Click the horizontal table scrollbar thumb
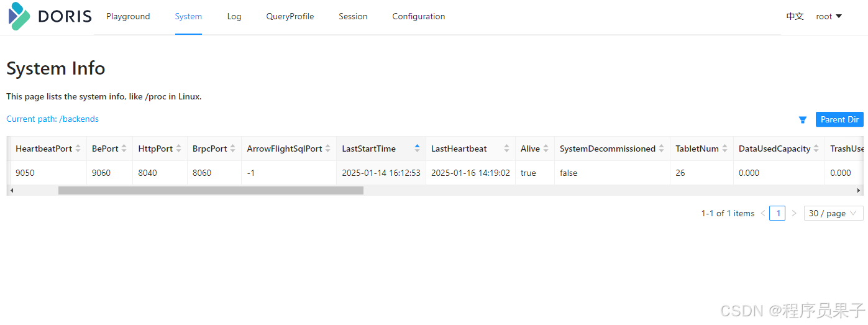This screenshot has height=325, width=868. (211, 190)
